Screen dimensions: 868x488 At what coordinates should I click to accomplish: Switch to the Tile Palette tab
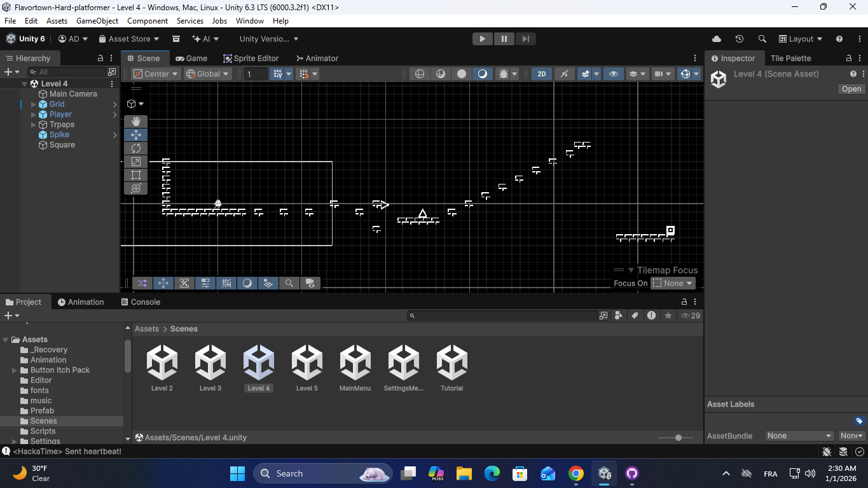coord(790,58)
